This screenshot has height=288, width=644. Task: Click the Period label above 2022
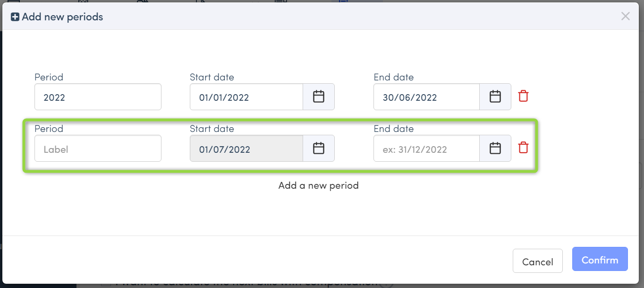click(x=49, y=77)
